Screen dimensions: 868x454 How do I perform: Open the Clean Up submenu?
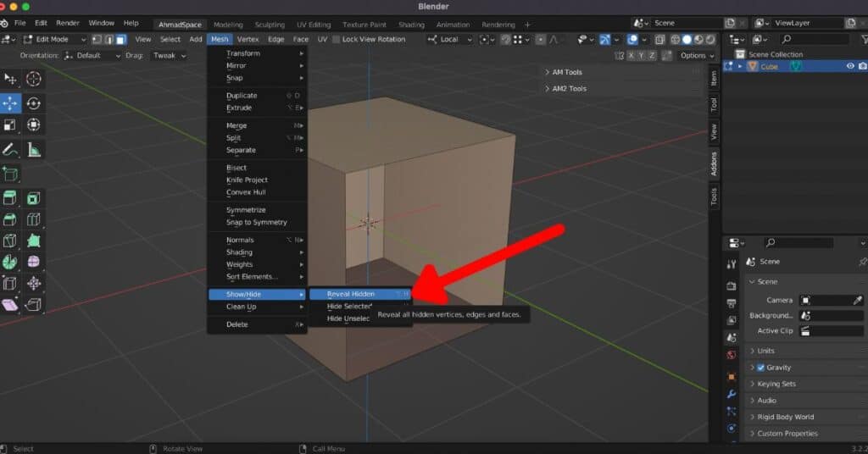pyautogui.click(x=257, y=307)
